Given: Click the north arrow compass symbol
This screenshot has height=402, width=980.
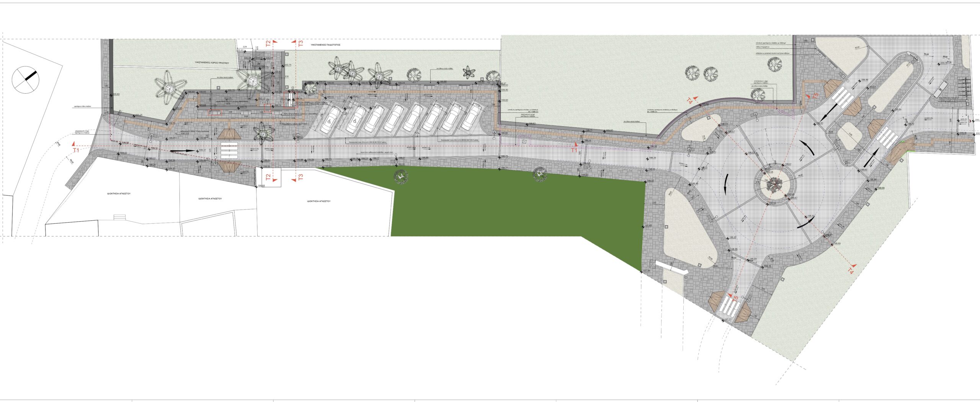Looking at the screenshot, I should (x=26, y=79).
